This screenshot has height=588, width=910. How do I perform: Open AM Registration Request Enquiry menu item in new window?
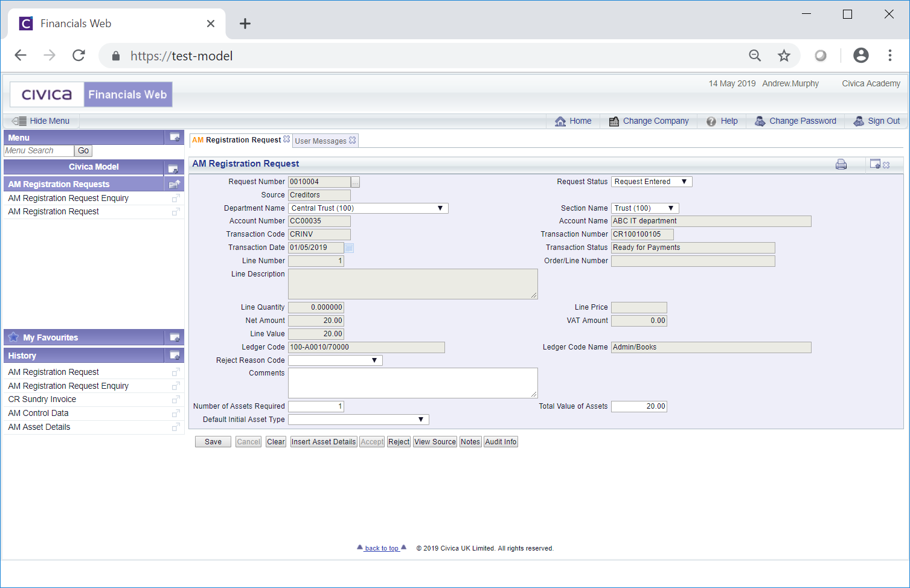pyautogui.click(x=176, y=198)
